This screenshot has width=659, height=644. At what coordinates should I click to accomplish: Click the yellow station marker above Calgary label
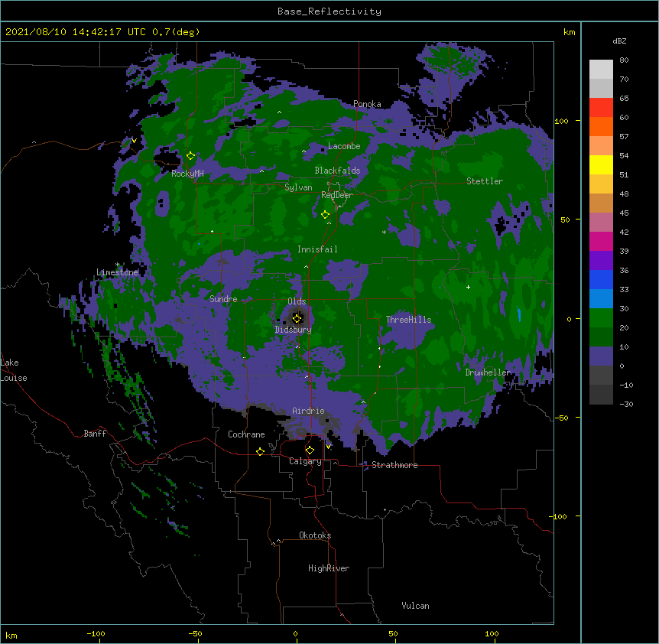(310, 450)
